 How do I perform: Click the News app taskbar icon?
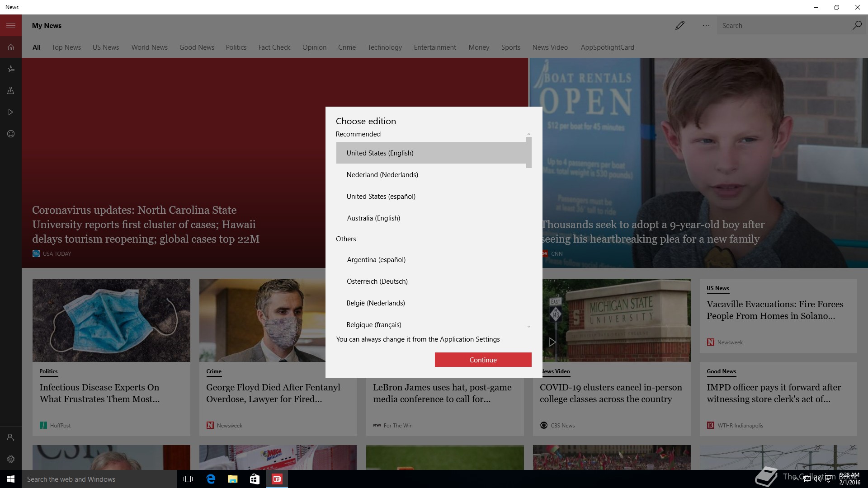[x=277, y=479]
